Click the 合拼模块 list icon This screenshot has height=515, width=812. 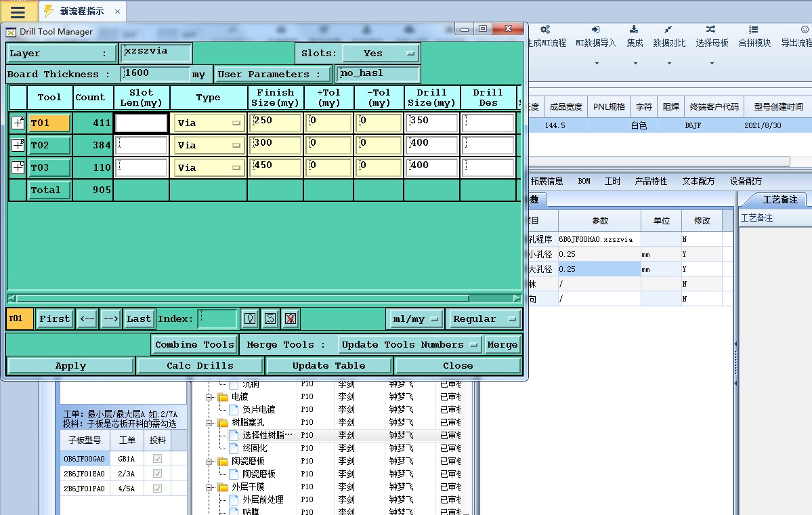[x=754, y=30]
